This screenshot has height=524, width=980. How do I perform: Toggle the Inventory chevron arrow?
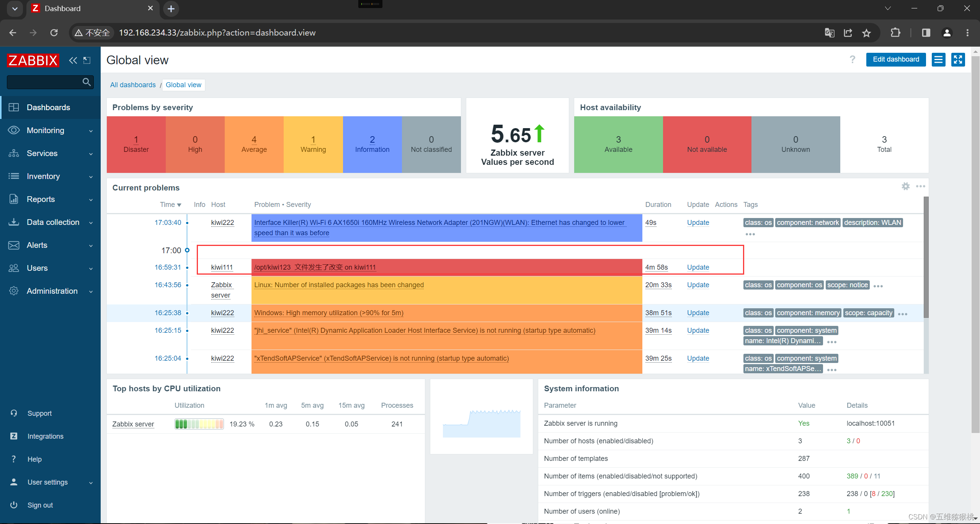point(91,177)
